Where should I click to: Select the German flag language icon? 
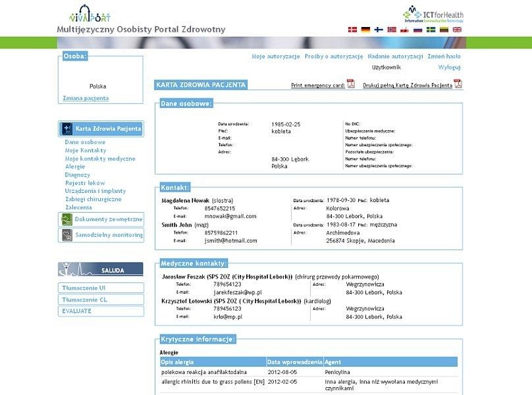[365, 30]
